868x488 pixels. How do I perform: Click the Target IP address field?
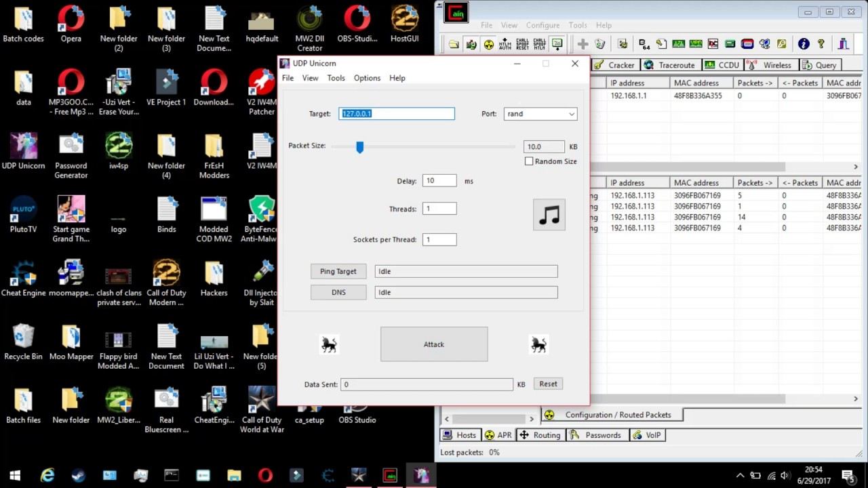click(x=397, y=114)
